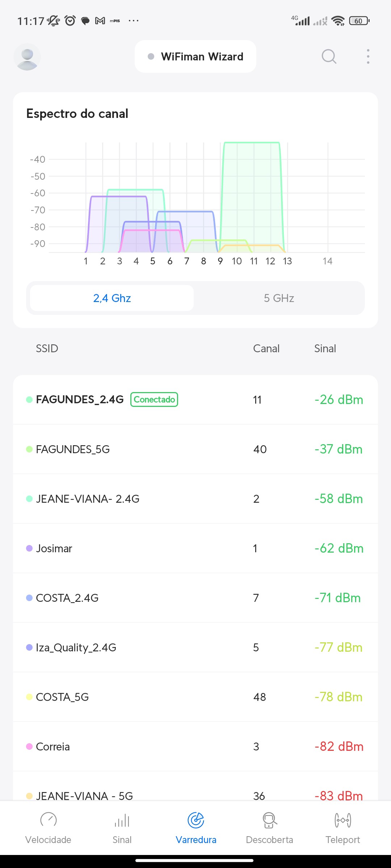Tap the Velocidade speedometer icon
Screen dimensions: 391x868
pos(48,820)
